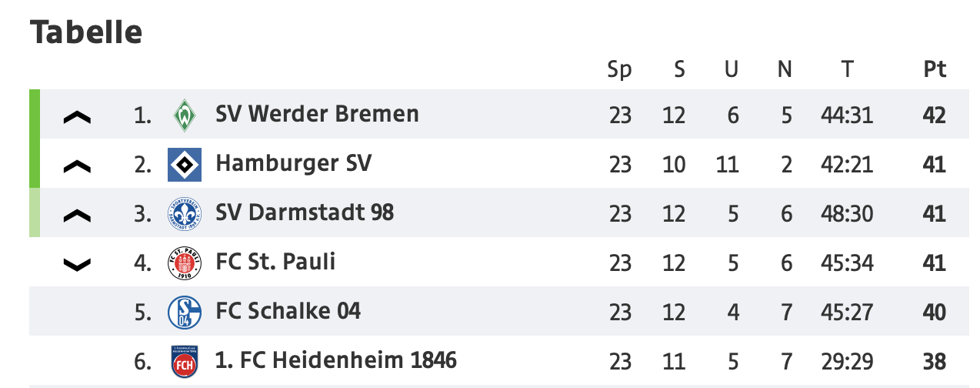Click the Hamburger SV diamond logo
Viewport: 980px width, 388px height.
(x=185, y=165)
